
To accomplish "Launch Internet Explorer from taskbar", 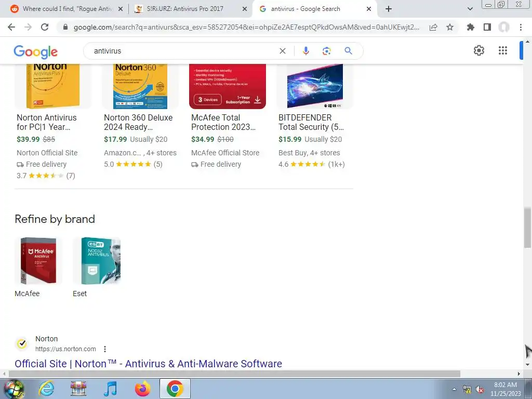I will (46, 389).
